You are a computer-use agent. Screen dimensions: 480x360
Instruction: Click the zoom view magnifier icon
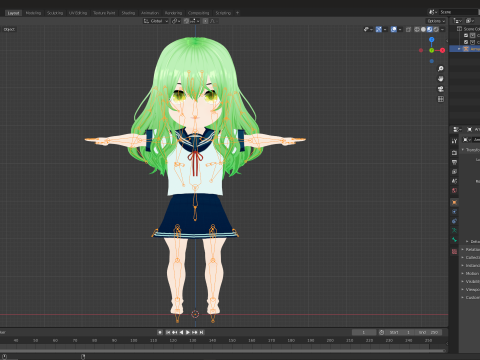coord(441,69)
